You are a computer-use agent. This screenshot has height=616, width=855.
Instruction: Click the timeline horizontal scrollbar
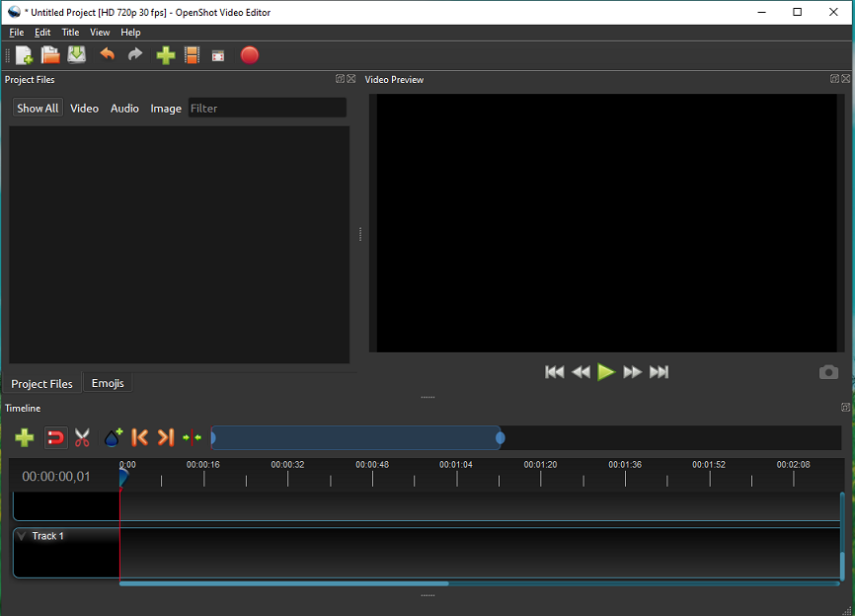pyautogui.click(x=284, y=583)
